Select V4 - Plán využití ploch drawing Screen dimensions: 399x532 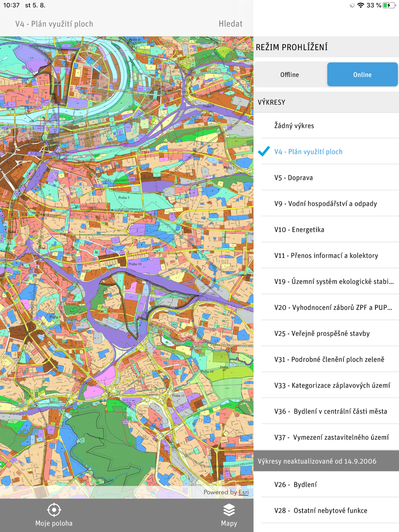326,152
